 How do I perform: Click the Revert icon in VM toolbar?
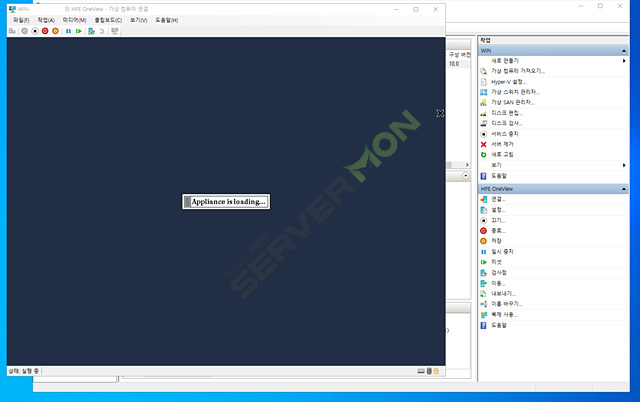point(102,31)
